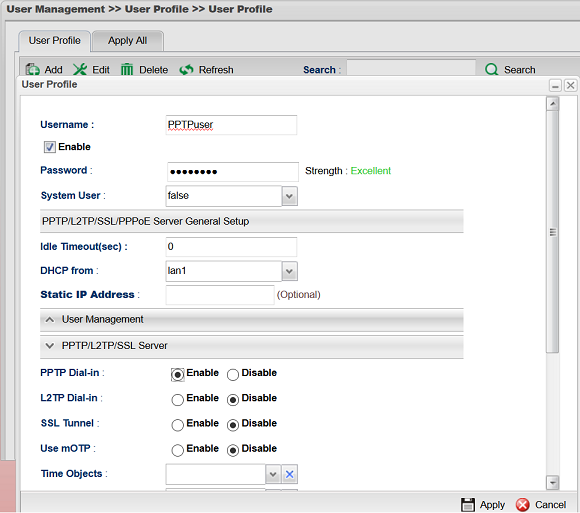Screen dimensions: 580x513
Task: Select Disable for PPTP Dial-in
Action: 233,375
